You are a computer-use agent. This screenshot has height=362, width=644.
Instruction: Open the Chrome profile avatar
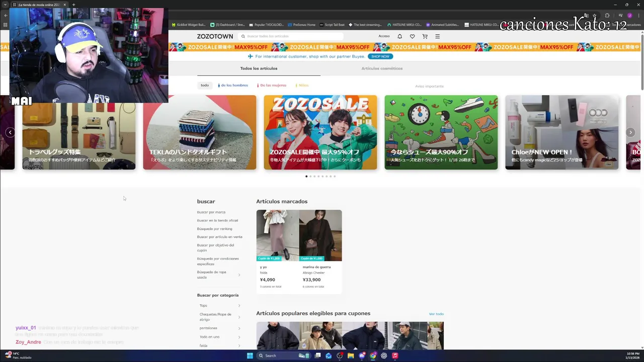click(x=629, y=15)
